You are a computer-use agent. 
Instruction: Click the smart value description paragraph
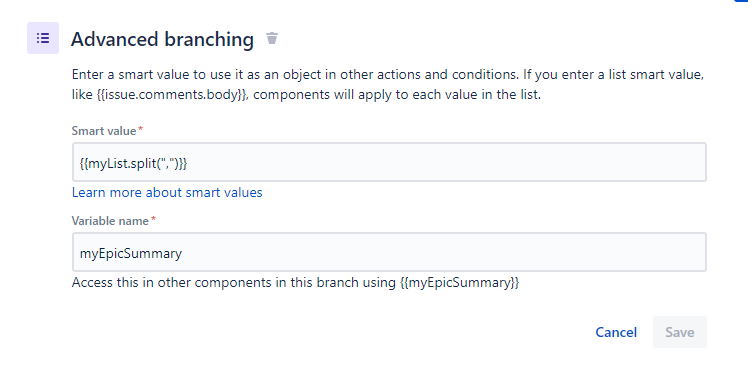tap(388, 85)
